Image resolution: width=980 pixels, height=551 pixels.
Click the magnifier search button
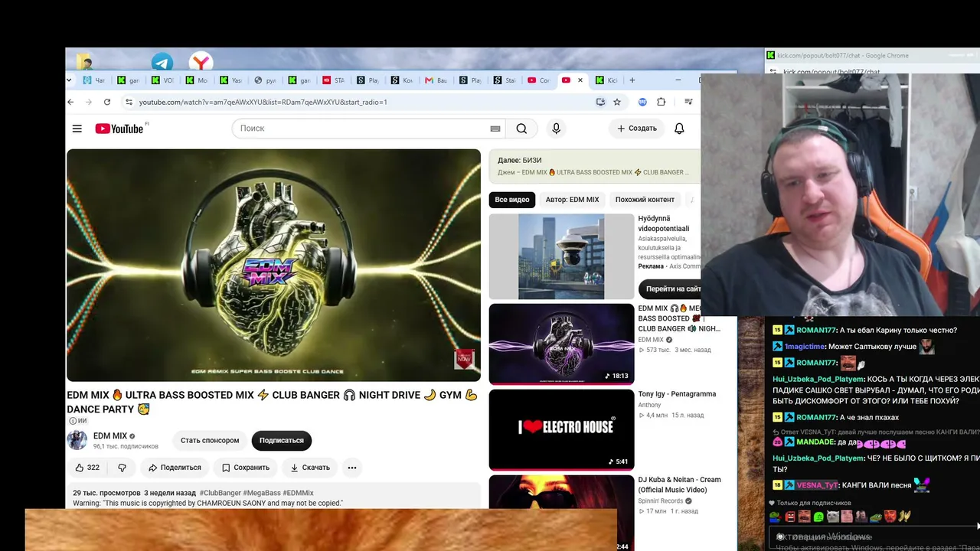(x=521, y=129)
